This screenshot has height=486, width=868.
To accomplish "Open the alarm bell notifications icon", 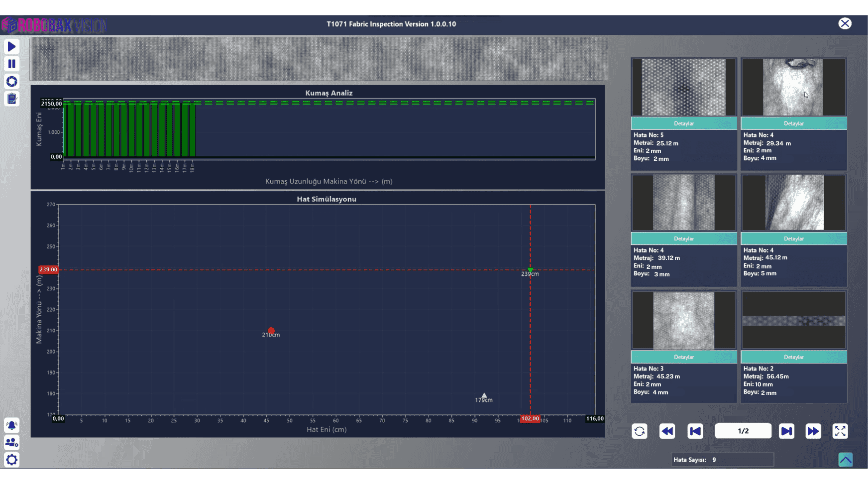I will [x=12, y=425].
